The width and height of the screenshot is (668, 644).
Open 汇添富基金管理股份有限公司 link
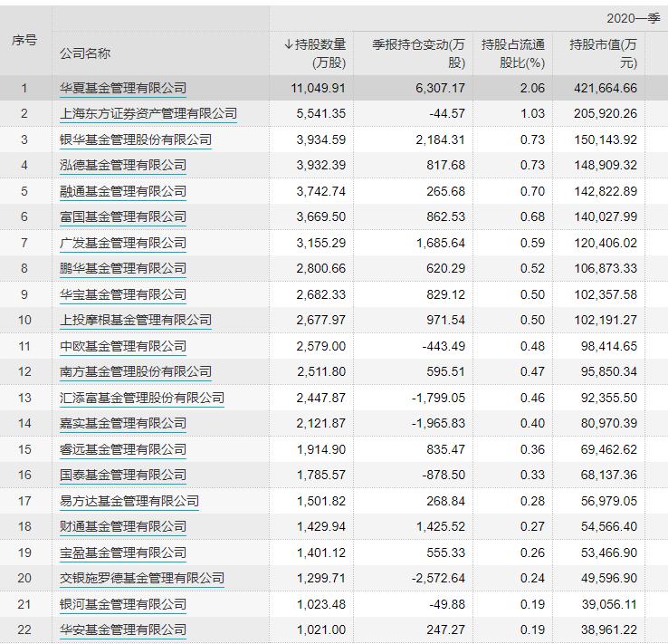click(142, 398)
